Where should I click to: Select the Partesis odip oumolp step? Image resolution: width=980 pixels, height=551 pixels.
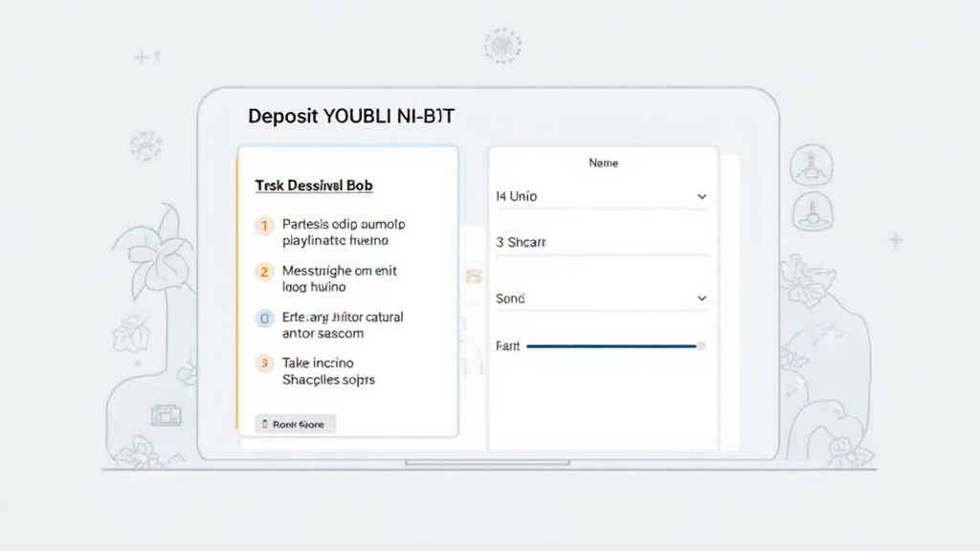[x=344, y=232]
